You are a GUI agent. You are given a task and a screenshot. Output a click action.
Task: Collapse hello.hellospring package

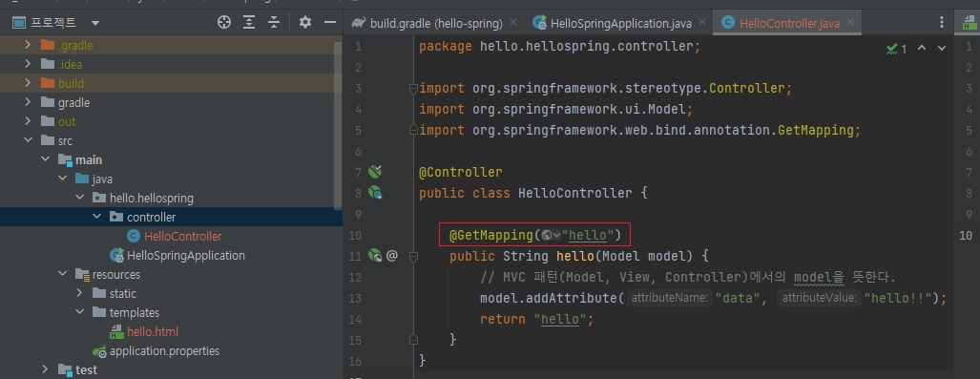pos(79,198)
